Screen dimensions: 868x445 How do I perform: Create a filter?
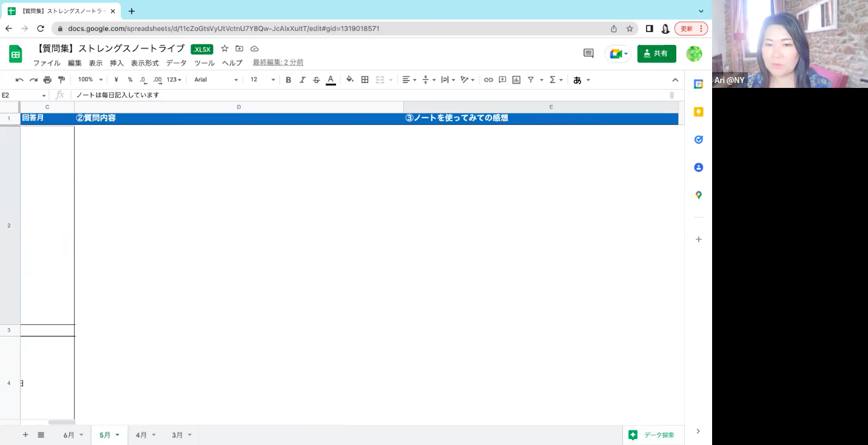point(531,79)
